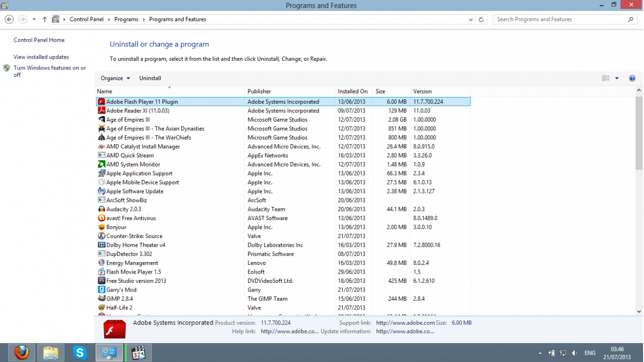
Task: Open the Control Panel Home link
Action: pos(39,40)
